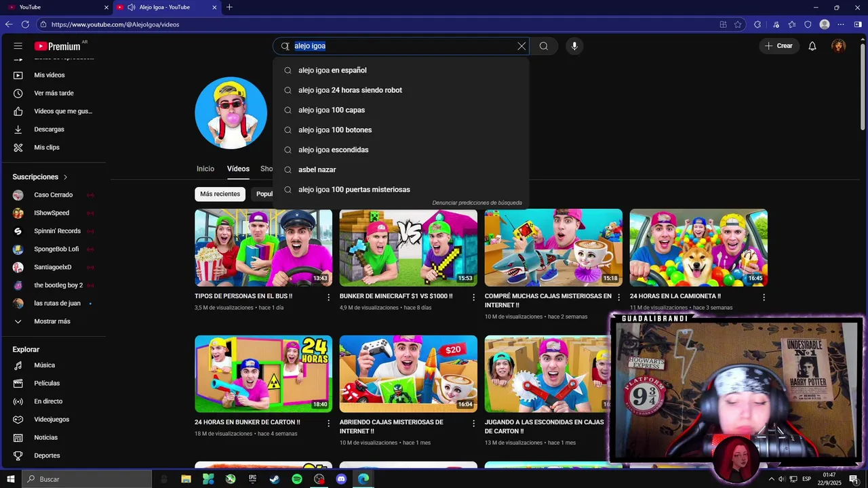Switch to the channel Vídeos tab

[238, 169]
